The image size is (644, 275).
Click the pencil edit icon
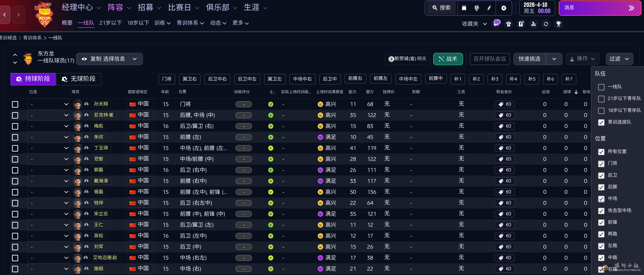[x=489, y=8]
